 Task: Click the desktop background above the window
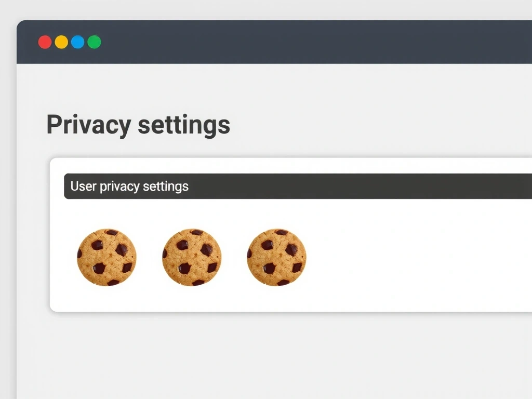[x=260, y=9]
